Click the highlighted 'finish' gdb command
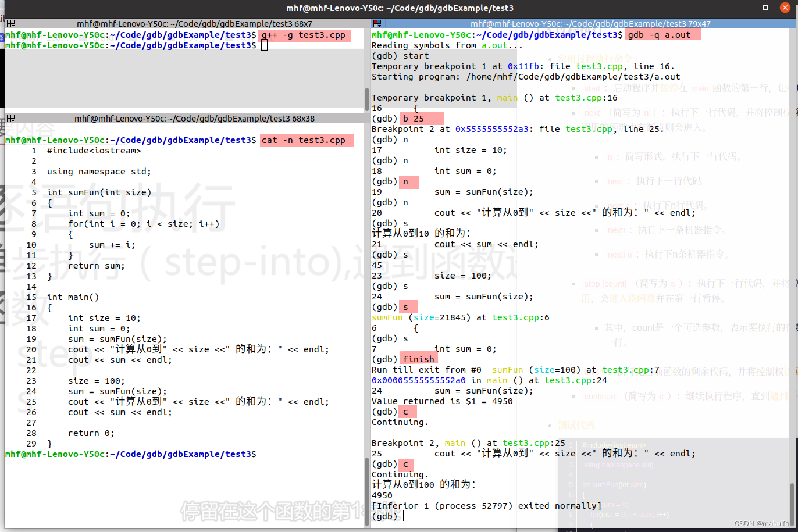Viewport: 798px width, 532px height. tap(419, 359)
